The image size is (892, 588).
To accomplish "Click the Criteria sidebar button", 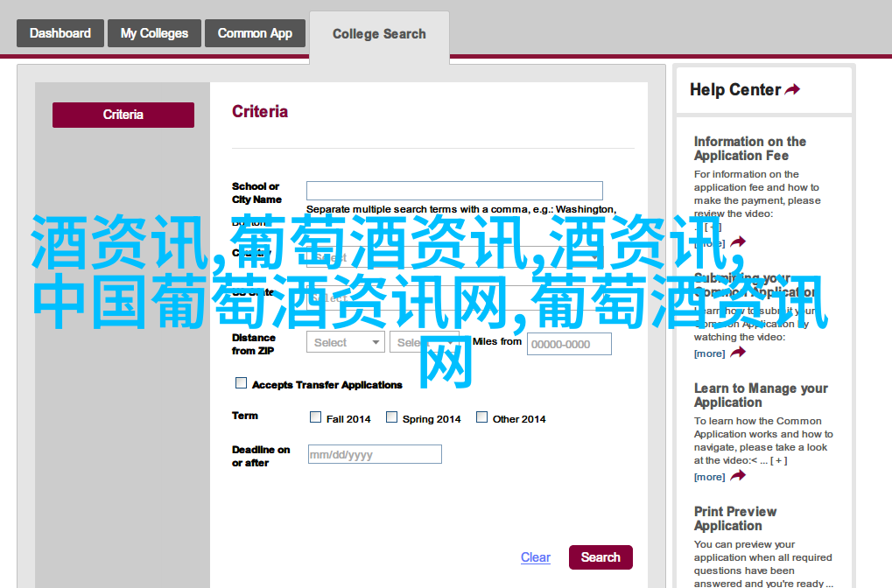I will 123,115.
